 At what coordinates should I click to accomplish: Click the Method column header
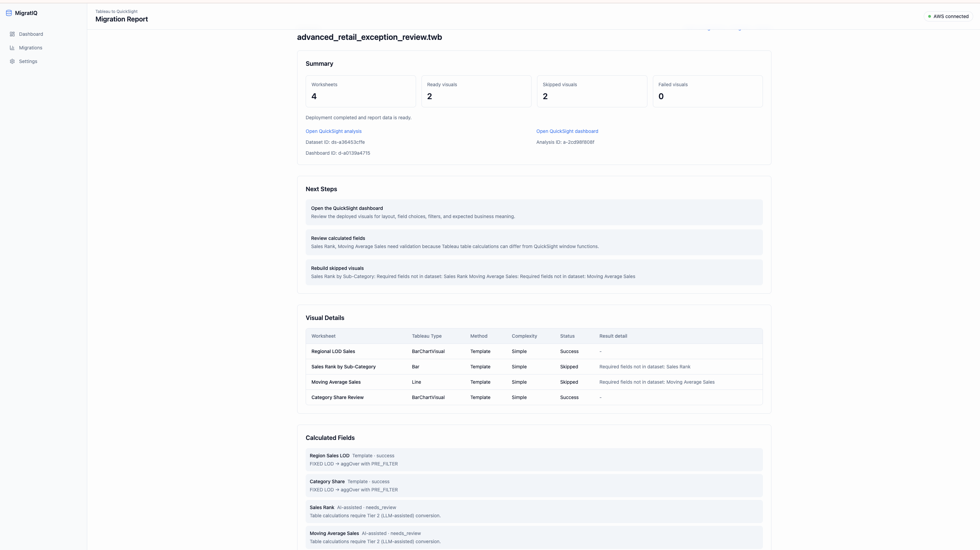click(479, 336)
